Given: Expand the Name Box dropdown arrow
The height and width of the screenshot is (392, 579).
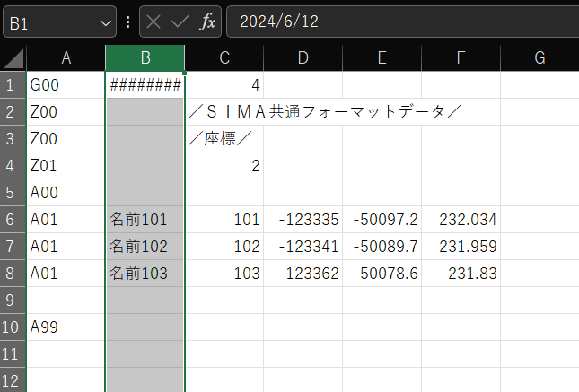Looking at the screenshot, I should click(107, 22).
